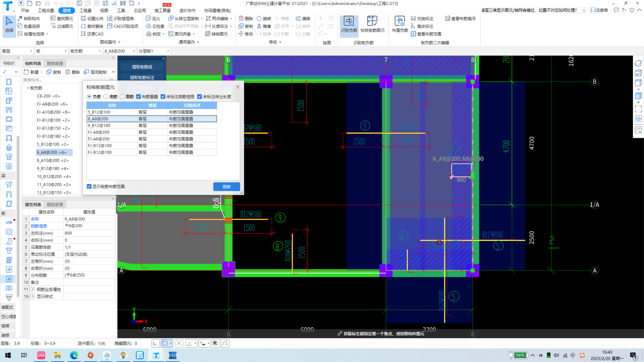Image resolution: width=644 pixels, height=362 pixels.
Task: Expand the 显示样式 property group
Action: [33, 296]
